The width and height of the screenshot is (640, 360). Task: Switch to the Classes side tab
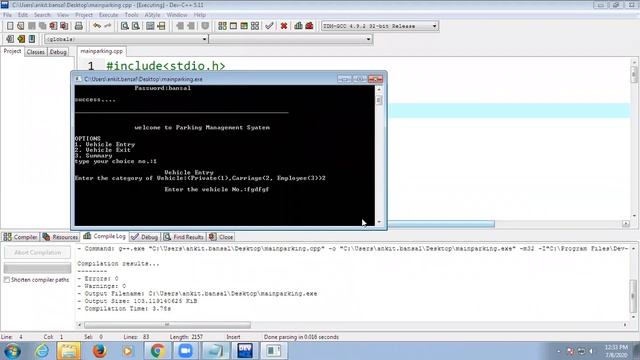36,52
